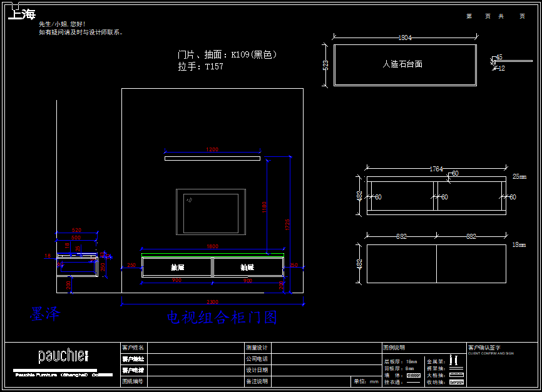Click the 客户姓名 field in title block
Image resolution: width=542 pixels, height=392 pixels.
pyautogui.click(x=133, y=348)
